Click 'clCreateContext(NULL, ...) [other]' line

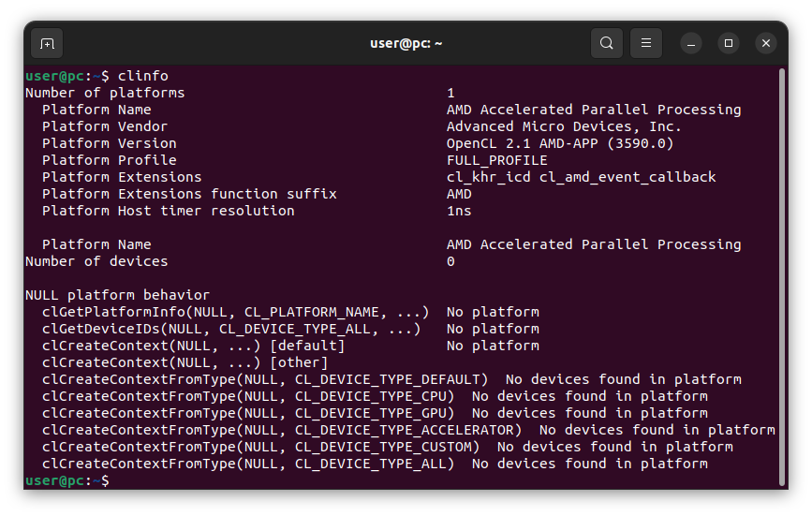[x=185, y=362]
